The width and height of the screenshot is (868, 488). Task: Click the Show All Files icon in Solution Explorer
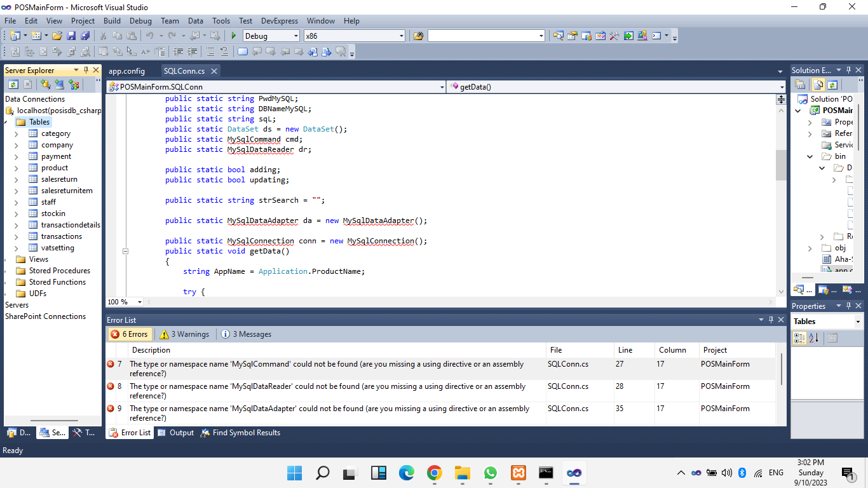click(818, 84)
